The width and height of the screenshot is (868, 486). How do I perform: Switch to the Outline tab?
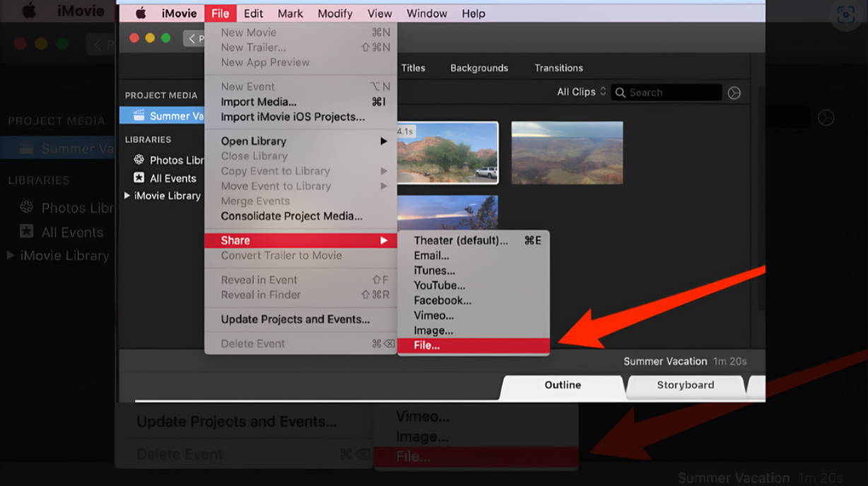[563, 386]
